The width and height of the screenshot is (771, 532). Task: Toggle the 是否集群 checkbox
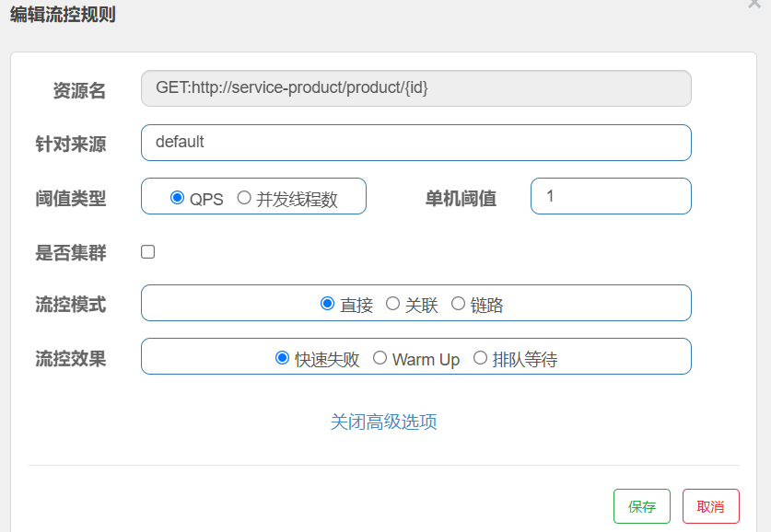(147, 252)
